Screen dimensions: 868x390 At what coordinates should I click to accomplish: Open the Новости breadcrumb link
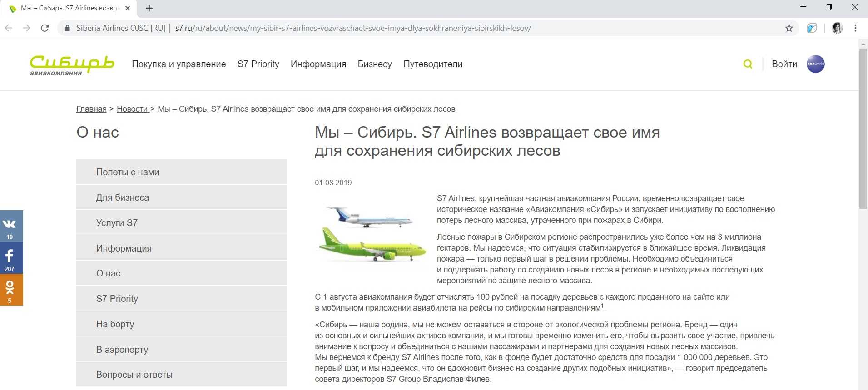132,109
